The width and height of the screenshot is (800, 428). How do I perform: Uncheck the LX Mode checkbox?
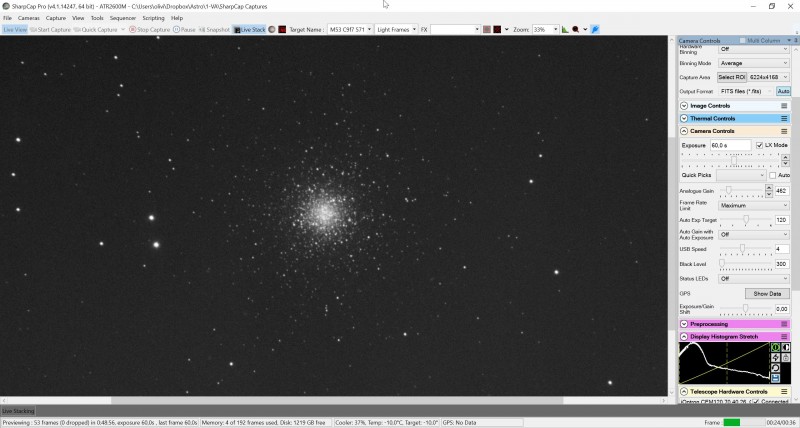pyautogui.click(x=759, y=145)
